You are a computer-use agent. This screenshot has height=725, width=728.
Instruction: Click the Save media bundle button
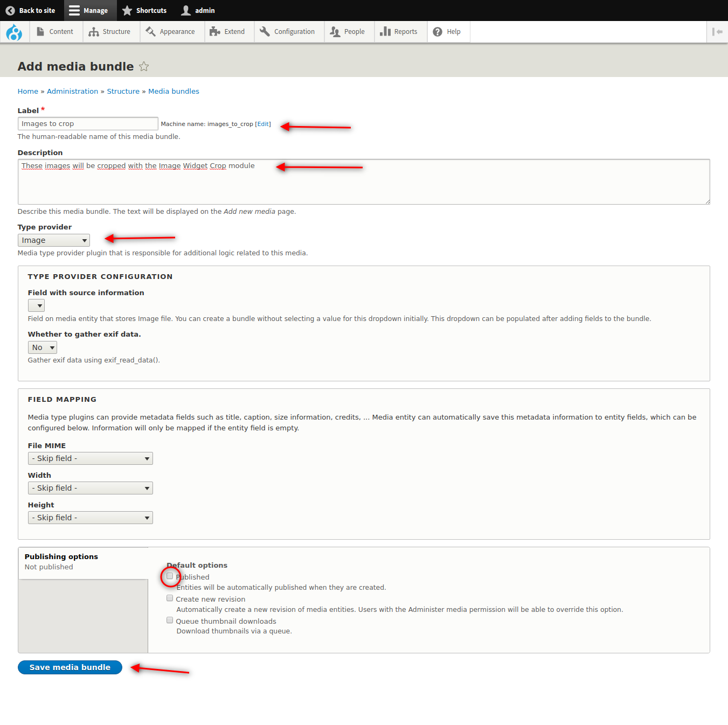tap(70, 667)
